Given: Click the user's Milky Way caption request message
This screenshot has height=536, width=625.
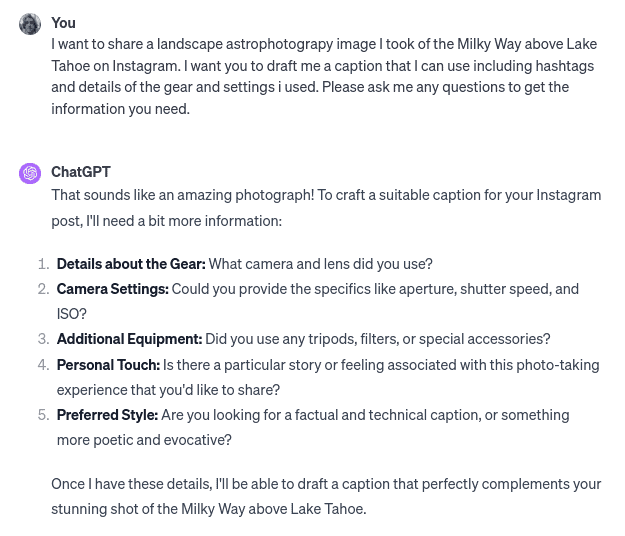Looking at the screenshot, I should click(324, 77).
